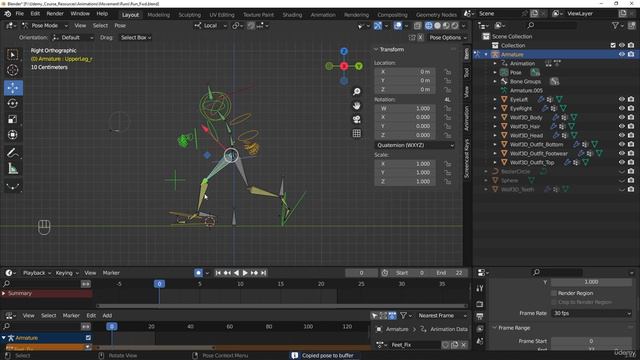640x360 pixels.
Task: Jump to last frame in timeline
Action: point(264,273)
